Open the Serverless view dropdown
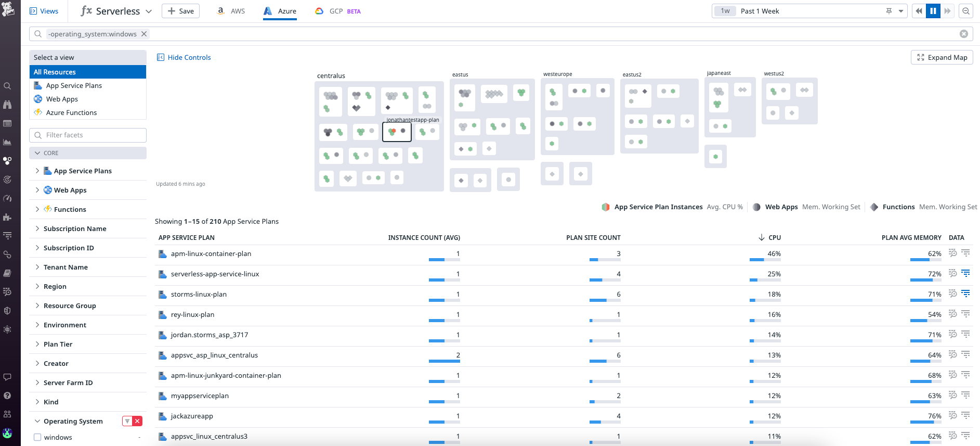 pyautogui.click(x=149, y=11)
